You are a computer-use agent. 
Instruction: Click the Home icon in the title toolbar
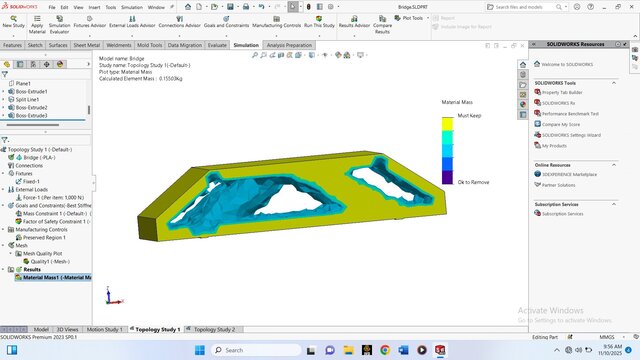tap(188, 7)
